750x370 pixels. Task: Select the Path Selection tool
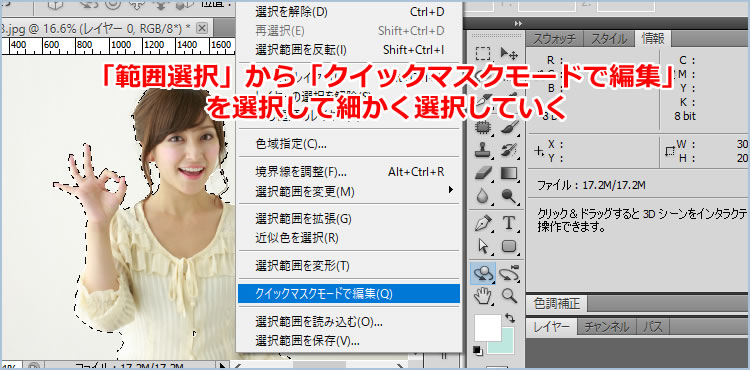point(484,247)
